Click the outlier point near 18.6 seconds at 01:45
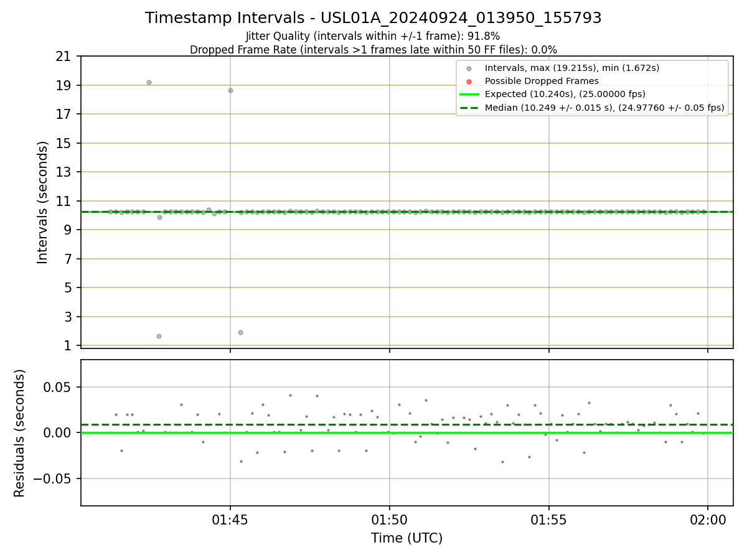 pos(230,90)
